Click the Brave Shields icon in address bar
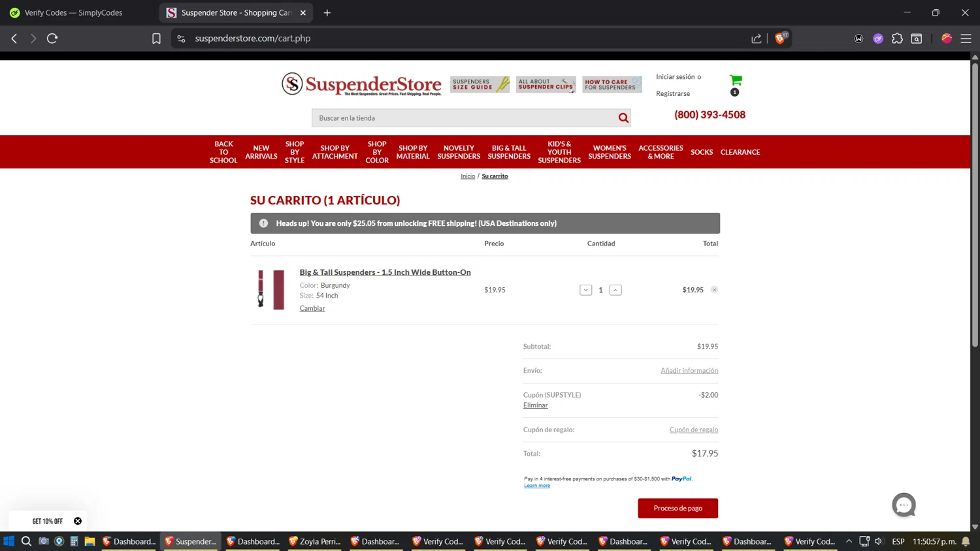980x551 pixels. coord(780,39)
